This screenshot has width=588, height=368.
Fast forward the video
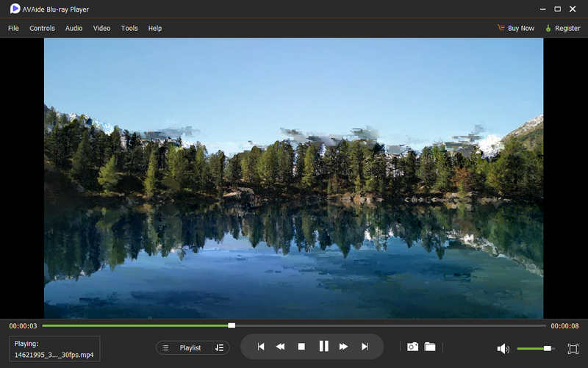point(343,347)
